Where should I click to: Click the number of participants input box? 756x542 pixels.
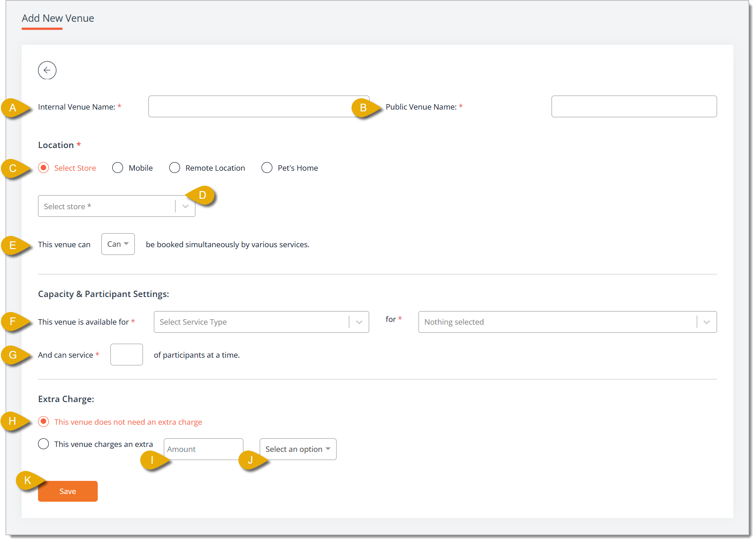(127, 355)
